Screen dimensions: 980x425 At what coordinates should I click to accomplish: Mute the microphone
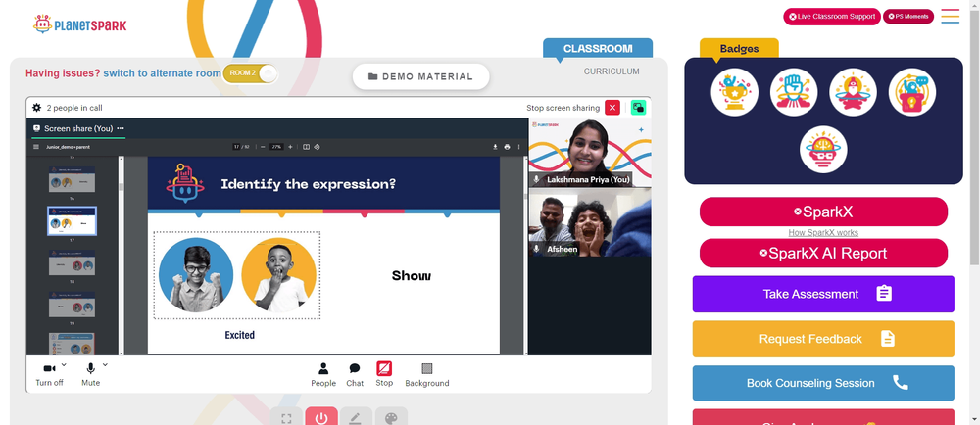[x=90, y=374]
